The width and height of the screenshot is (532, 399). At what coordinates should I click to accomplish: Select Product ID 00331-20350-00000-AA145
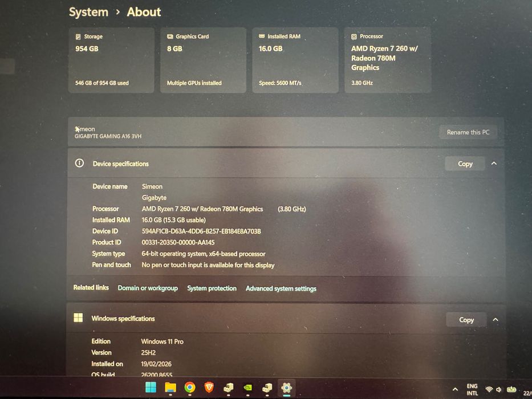(178, 242)
